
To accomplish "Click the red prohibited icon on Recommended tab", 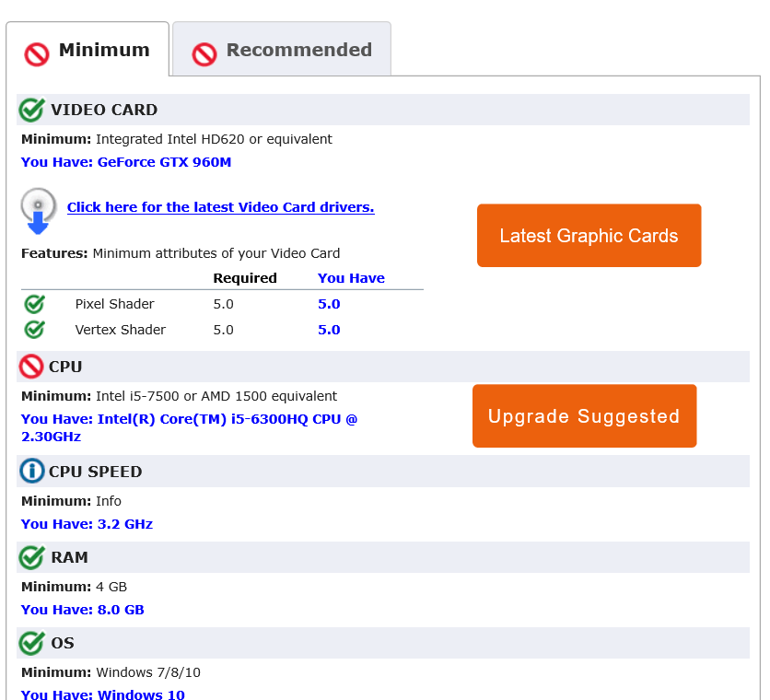I will click(x=204, y=53).
